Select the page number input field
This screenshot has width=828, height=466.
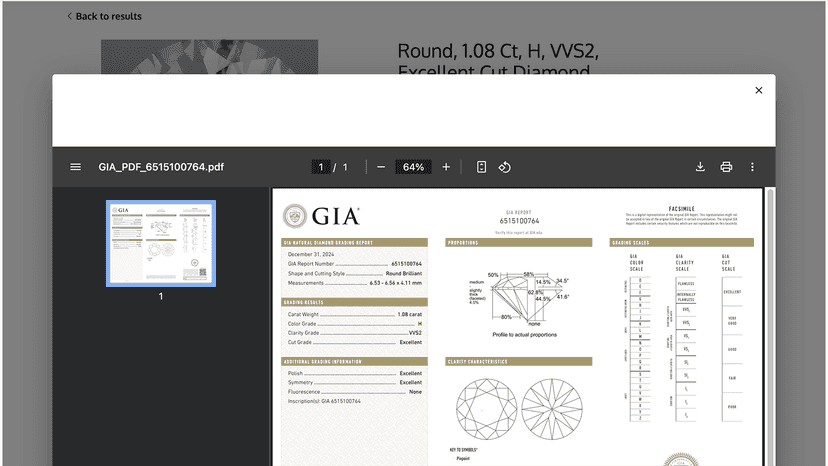321,167
